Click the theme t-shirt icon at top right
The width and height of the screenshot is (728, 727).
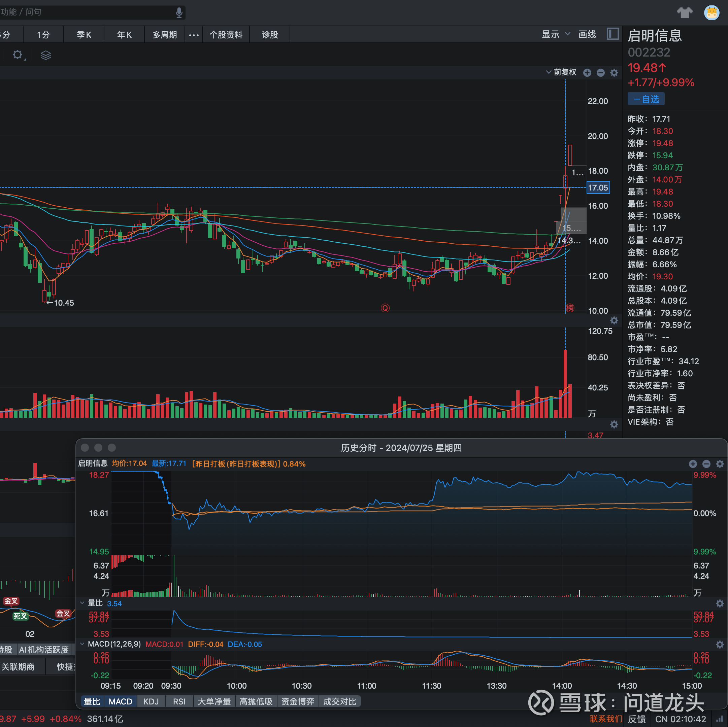685,12
